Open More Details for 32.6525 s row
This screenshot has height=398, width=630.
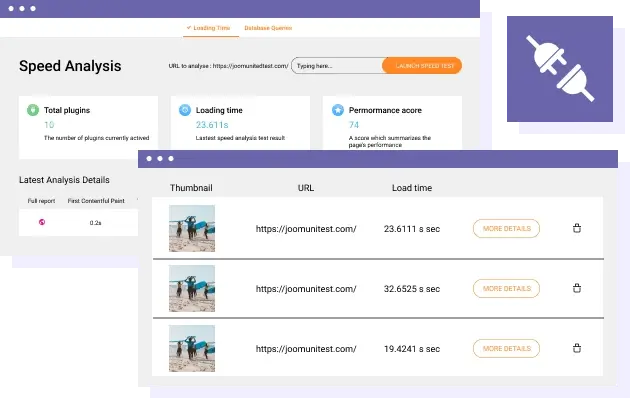click(x=506, y=288)
